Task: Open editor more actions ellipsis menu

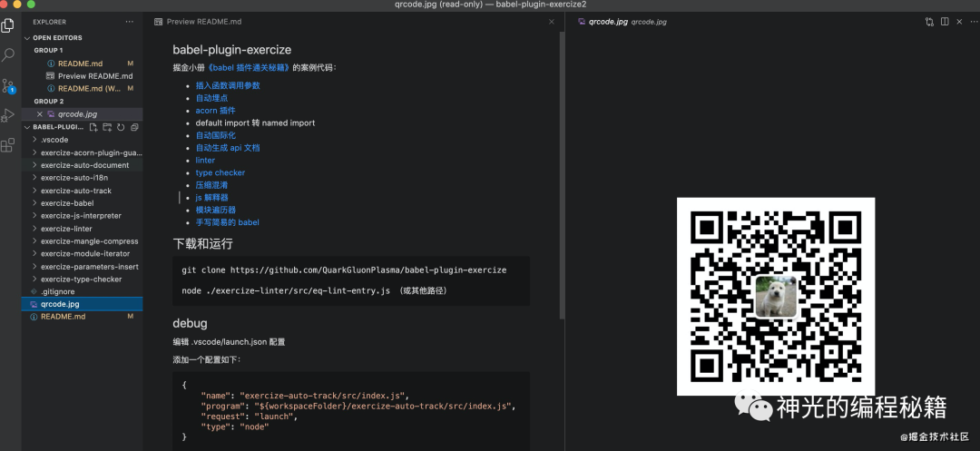Action: (x=973, y=22)
